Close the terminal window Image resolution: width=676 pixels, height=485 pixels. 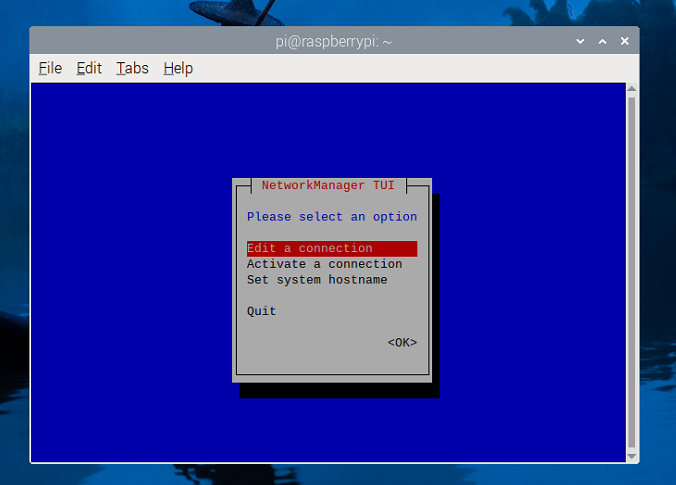tap(625, 41)
